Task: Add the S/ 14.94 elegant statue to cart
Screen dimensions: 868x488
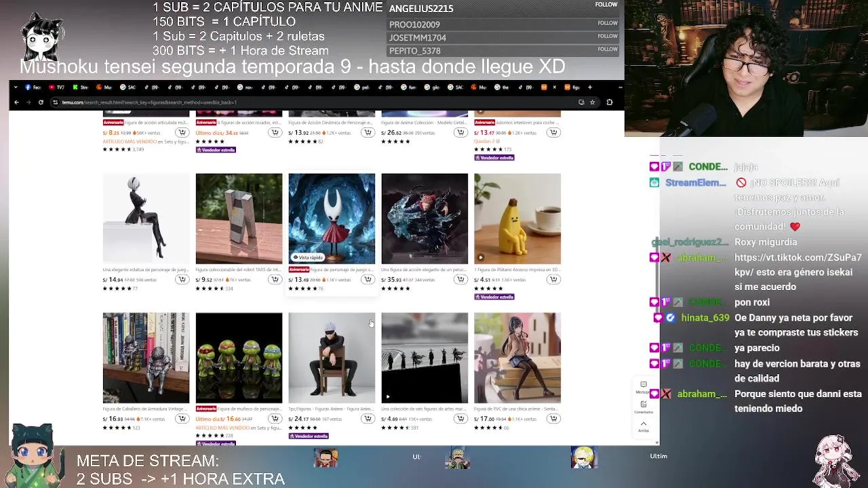Action: pos(182,279)
